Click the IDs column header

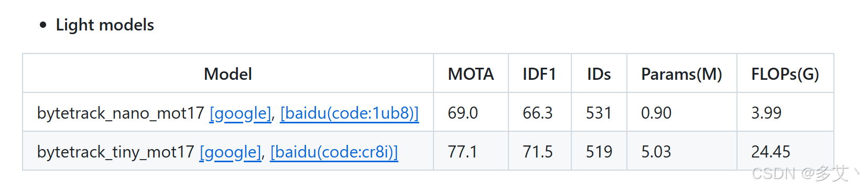click(x=599, y=74)
